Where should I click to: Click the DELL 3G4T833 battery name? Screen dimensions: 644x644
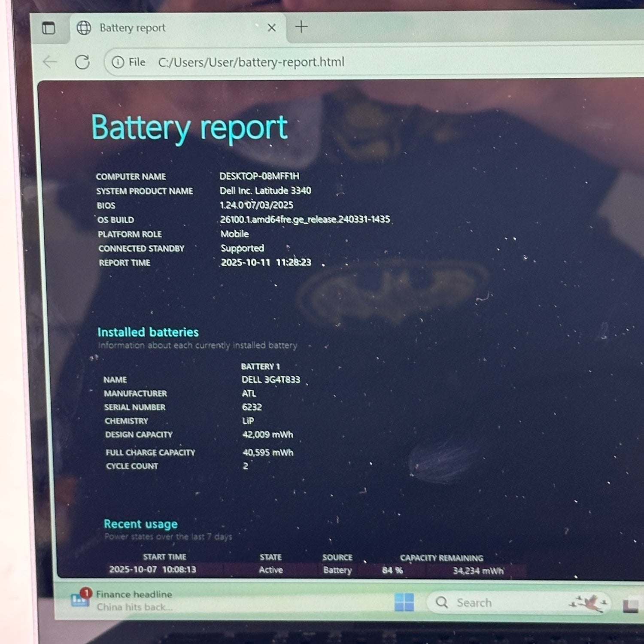click(x=270, y=380)
